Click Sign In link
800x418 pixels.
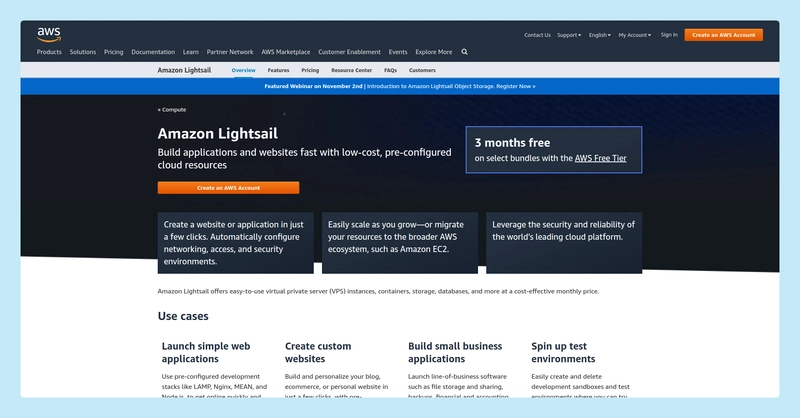pyautogui.click(x=669, y=35)
